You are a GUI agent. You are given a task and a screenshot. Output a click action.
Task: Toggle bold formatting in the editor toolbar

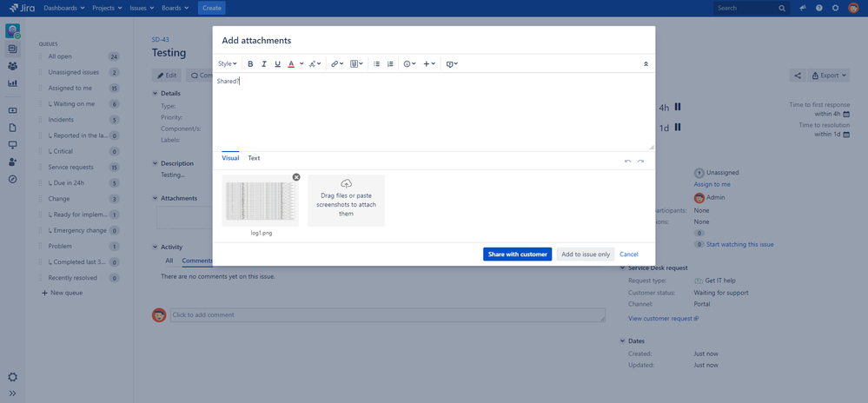tap(250, 63)
